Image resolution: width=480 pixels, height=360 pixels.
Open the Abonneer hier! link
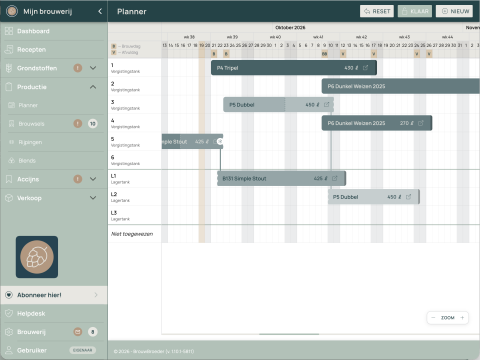click(x=54, y=295)
